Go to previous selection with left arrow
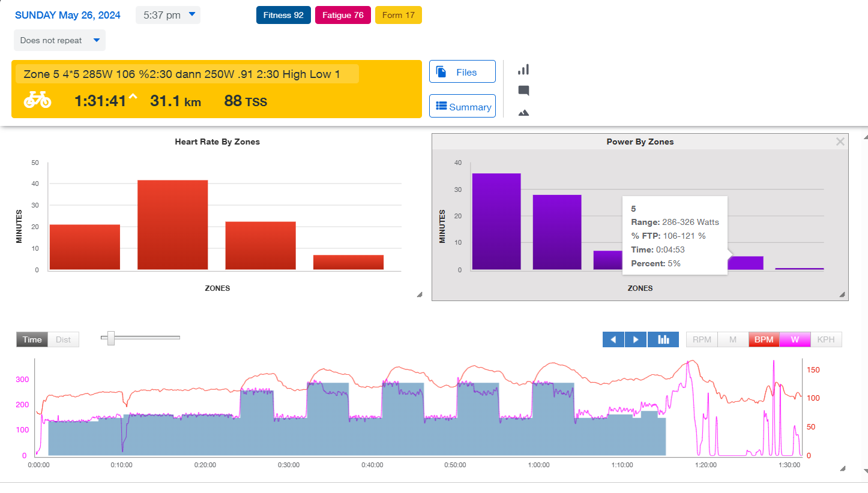868x493 pixels. click(613, 339)
